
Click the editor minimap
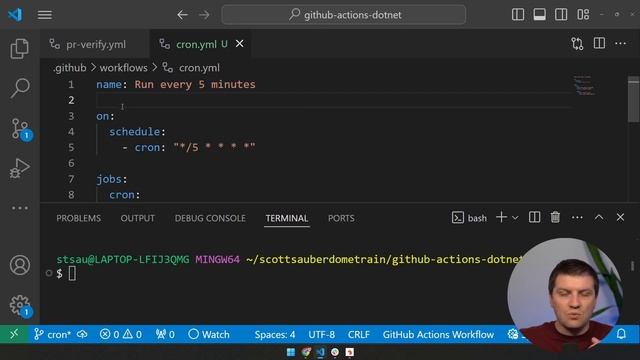(584, 86)
